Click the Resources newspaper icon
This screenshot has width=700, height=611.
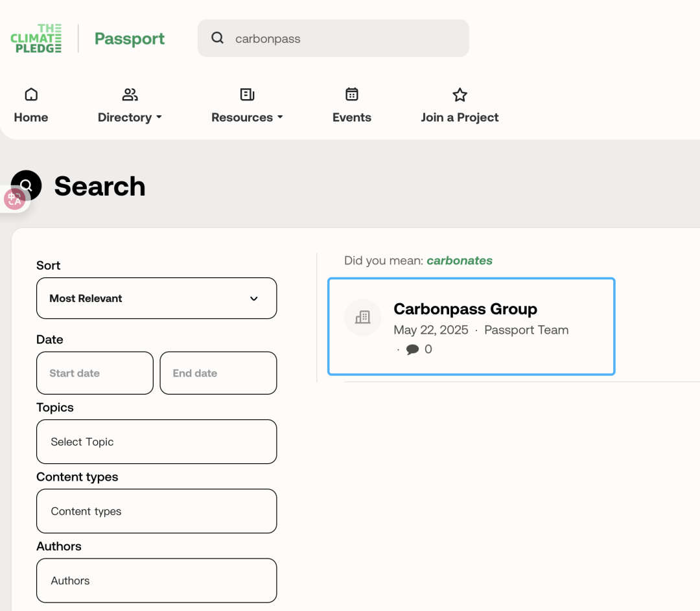tap(247, 95)
